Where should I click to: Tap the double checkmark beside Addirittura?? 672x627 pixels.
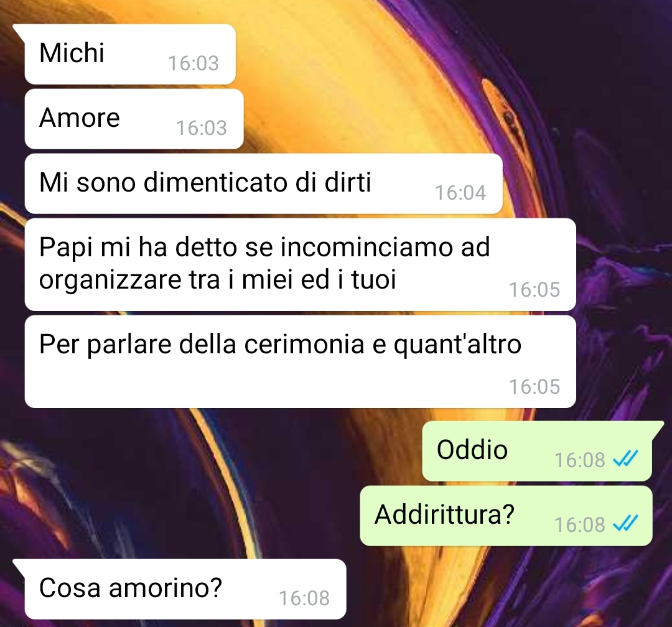(625, 524)
